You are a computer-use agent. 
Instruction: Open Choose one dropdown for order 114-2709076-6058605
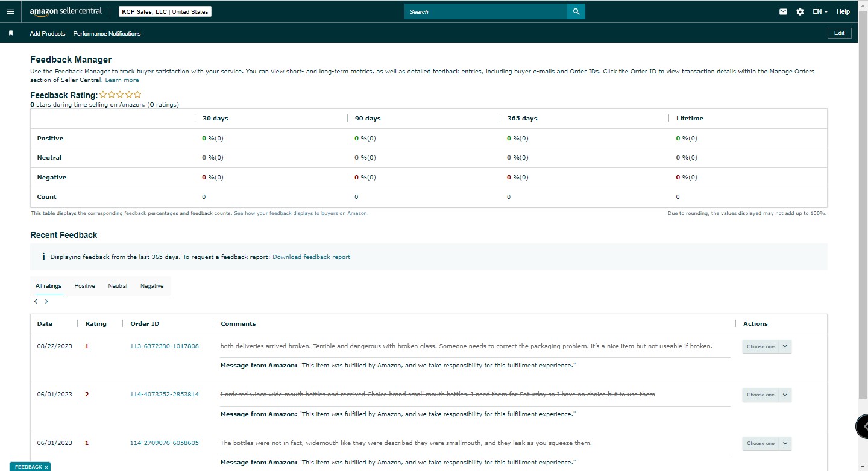click(767, 443)
